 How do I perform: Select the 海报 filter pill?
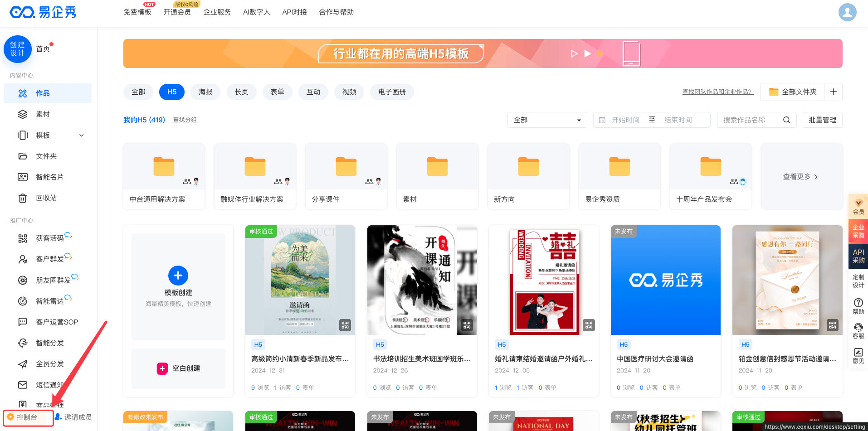pyautogui.click(x=205, y=92)
